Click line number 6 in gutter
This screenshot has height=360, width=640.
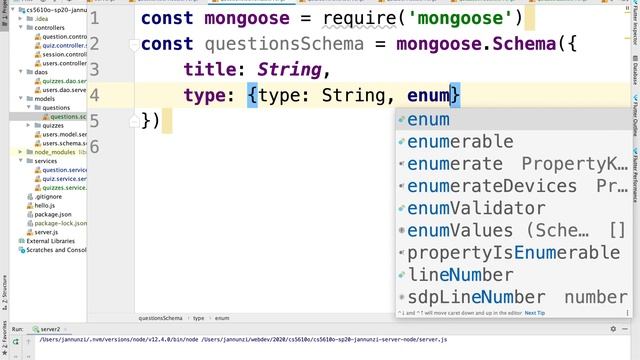95,147
